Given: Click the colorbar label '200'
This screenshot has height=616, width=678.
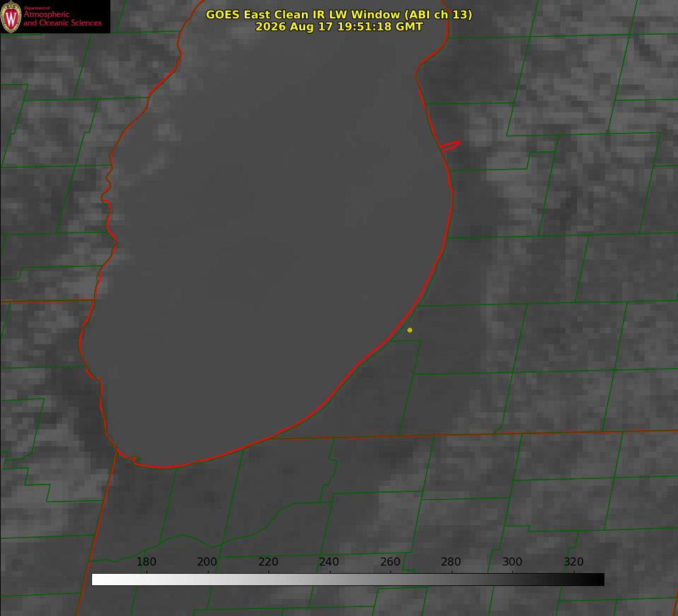Looking at the screenshot, I should tap(207, 561).
